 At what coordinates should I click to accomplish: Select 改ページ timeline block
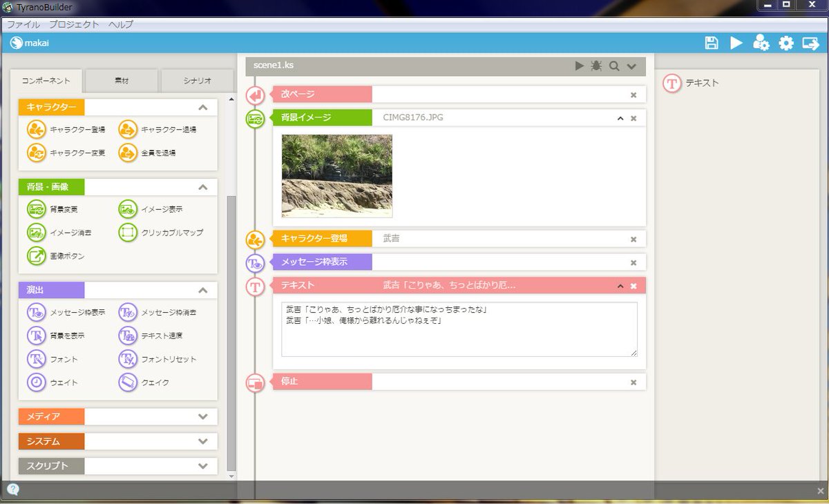459,95
